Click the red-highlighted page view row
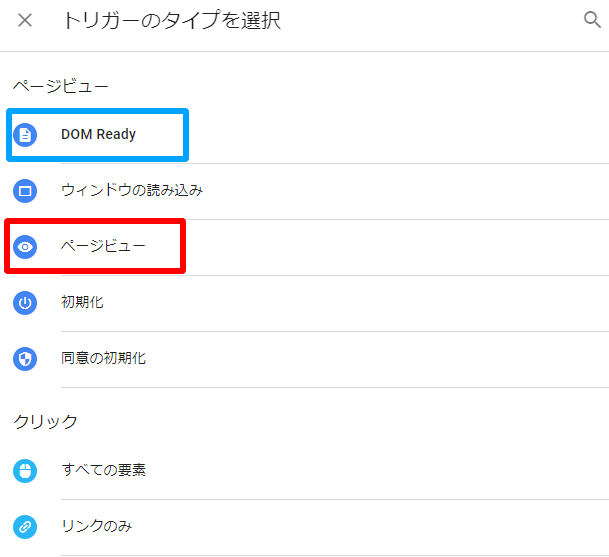The image size is (609, 557). tap(95, 246)
